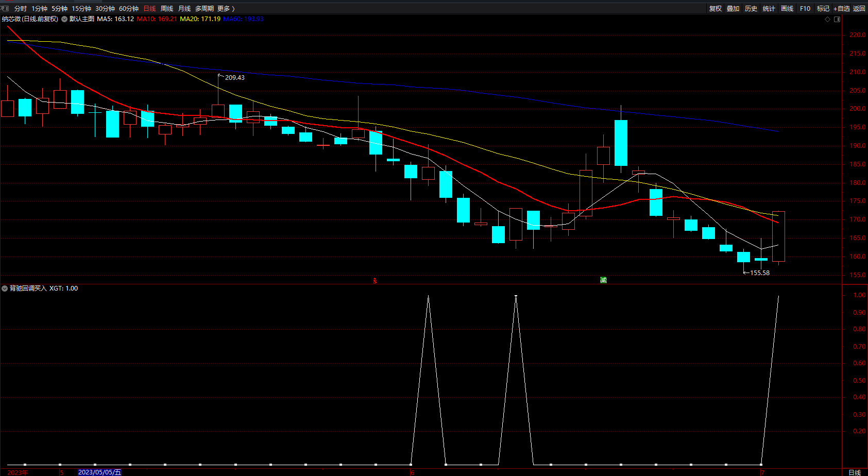Click the 返回 return button

(859, 9)
